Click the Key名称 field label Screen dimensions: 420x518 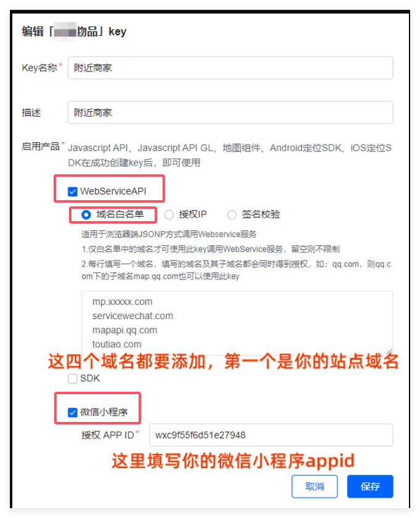39,68
